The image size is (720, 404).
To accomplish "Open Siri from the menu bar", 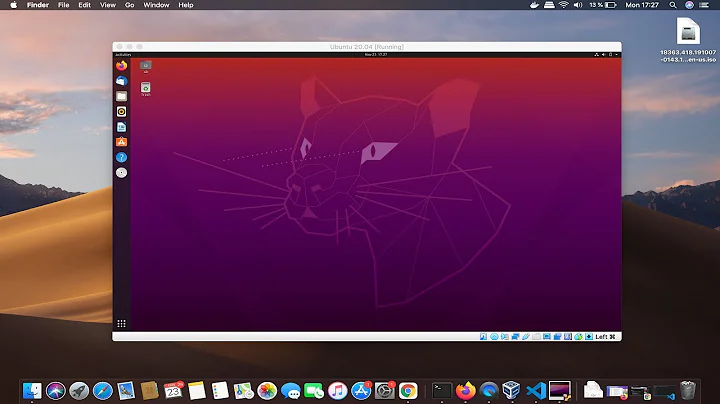I will pos(689,5).
